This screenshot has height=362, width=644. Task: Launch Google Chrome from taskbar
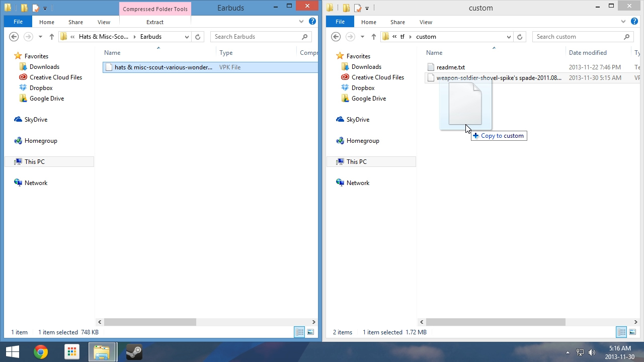coord(41,352)
